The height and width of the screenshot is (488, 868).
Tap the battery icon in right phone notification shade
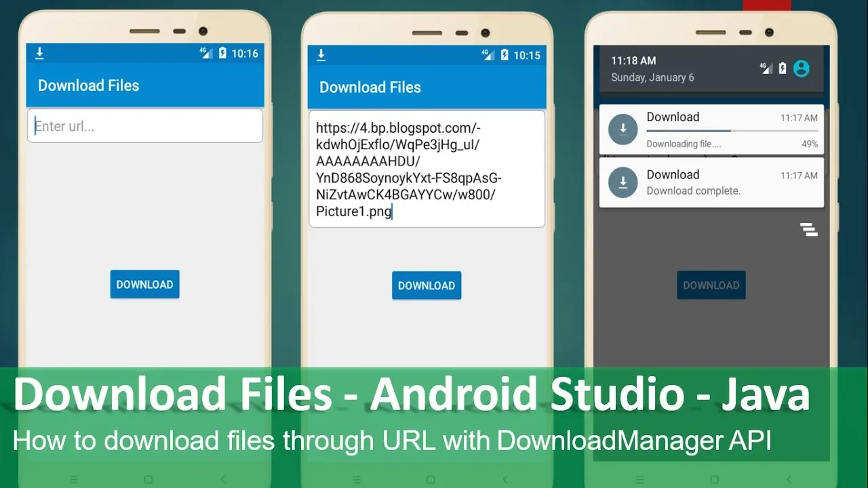(783, 68)
